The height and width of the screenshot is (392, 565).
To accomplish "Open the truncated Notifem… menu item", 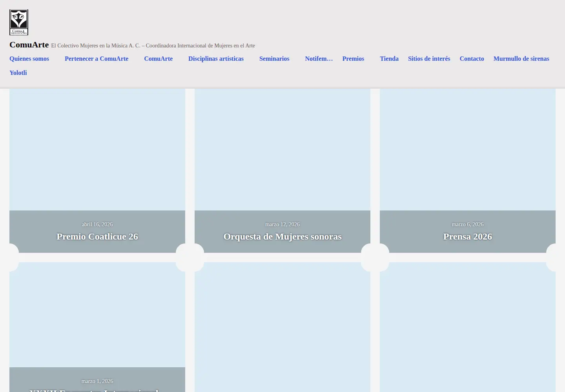I will click(319, 59).
